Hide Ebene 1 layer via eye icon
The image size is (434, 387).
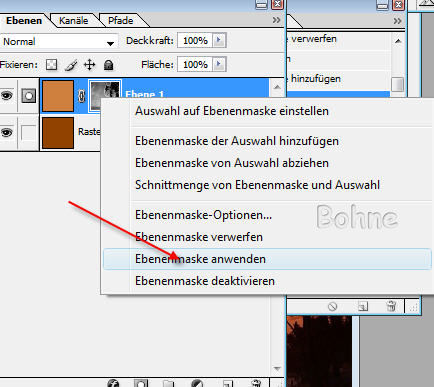(x=7, y=96)
